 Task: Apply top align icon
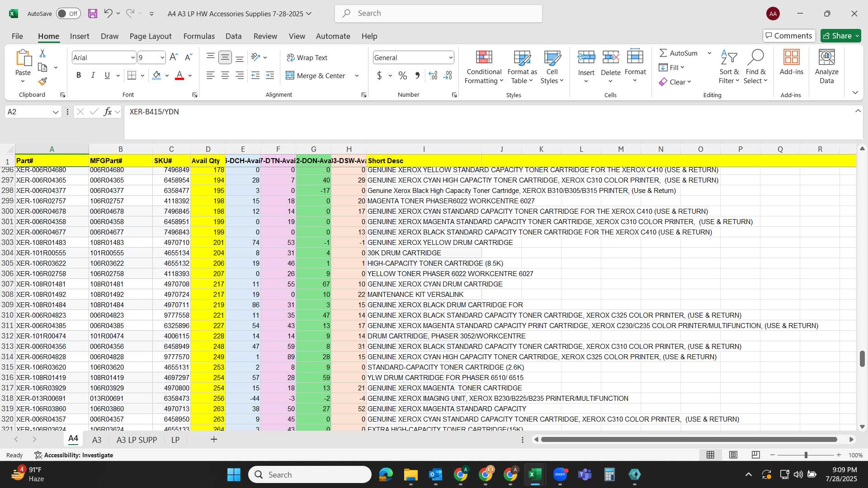pos(211,57)
